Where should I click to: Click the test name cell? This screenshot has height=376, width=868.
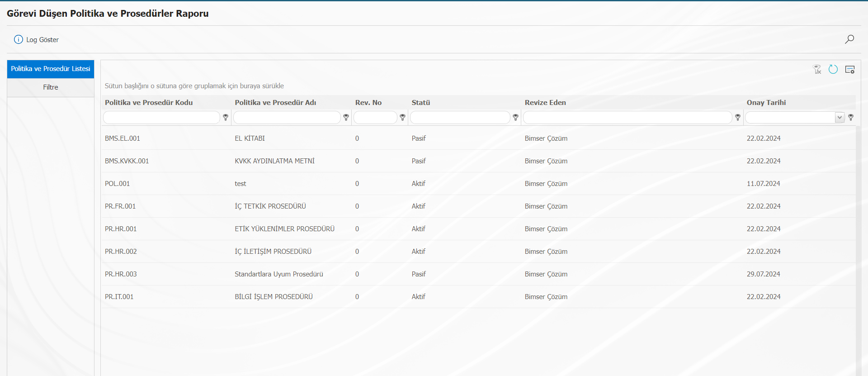tap(241, 184)
